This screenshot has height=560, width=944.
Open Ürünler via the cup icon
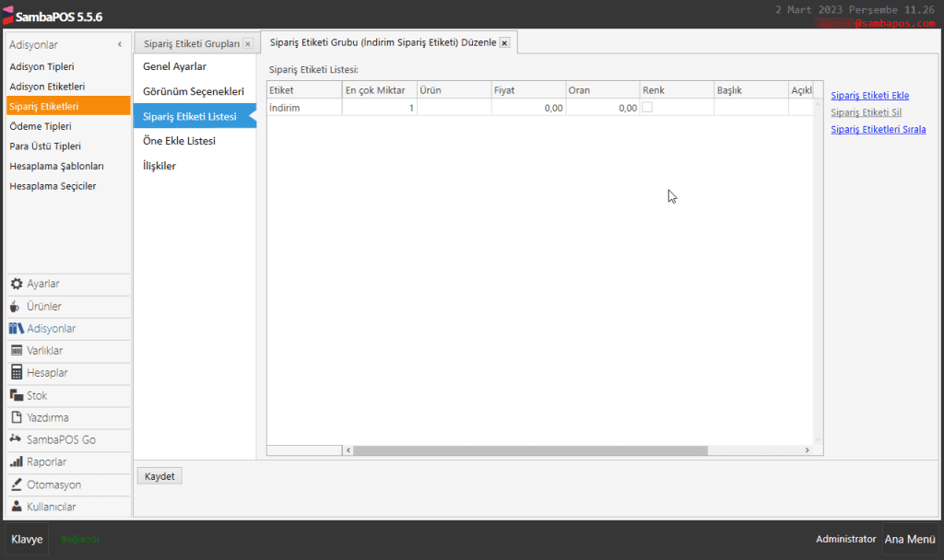pos(17,307)
